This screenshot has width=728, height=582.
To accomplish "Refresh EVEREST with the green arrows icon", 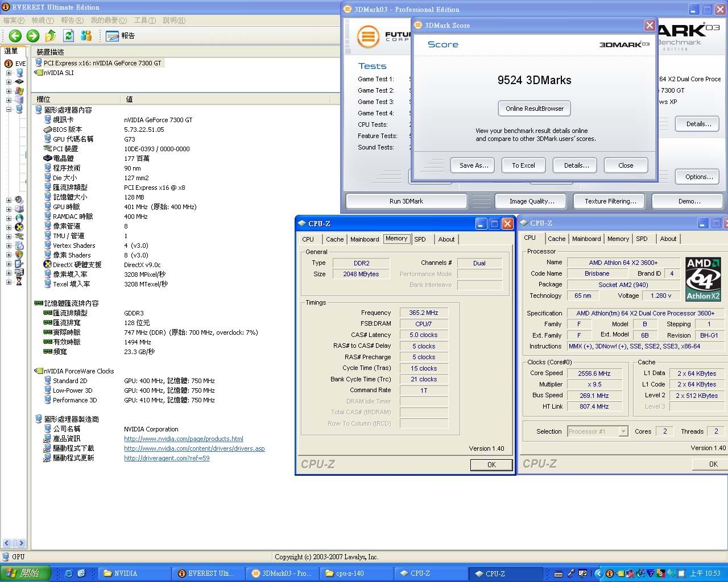I will point(69,36).
